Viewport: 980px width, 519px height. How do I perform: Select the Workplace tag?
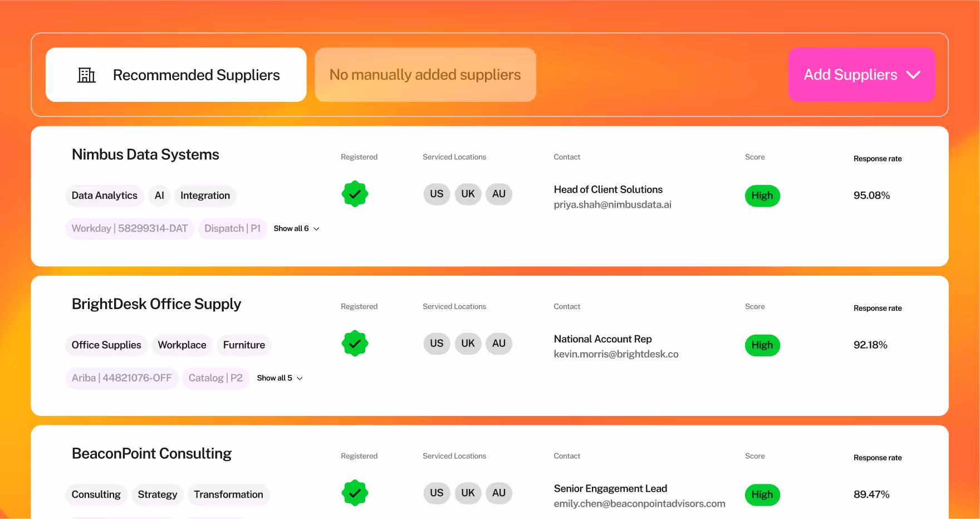click(182, 345)
